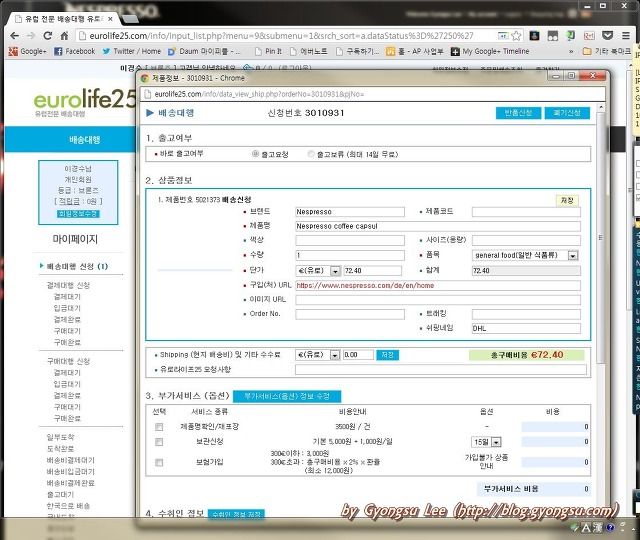Click the 반품신청 button
Viewport: 640px width, 540px height.
point(518,113)
